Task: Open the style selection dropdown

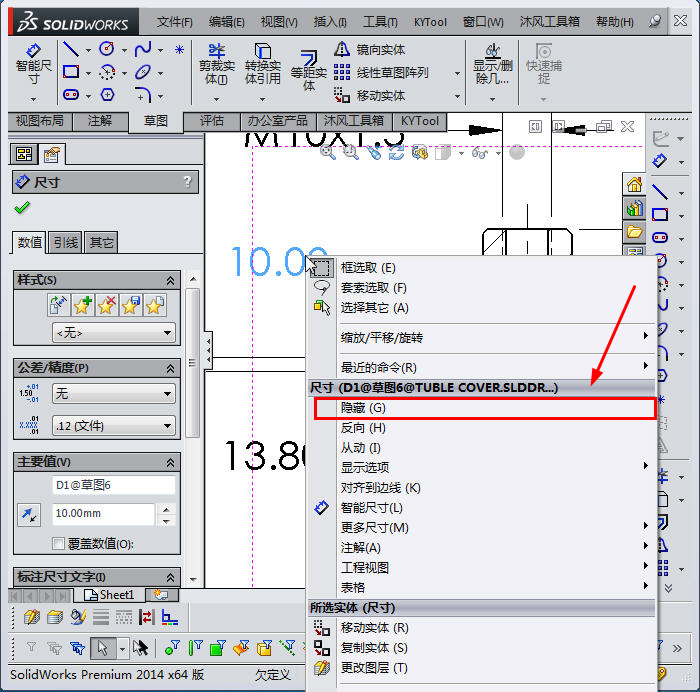Action: (x=114, y=333)
